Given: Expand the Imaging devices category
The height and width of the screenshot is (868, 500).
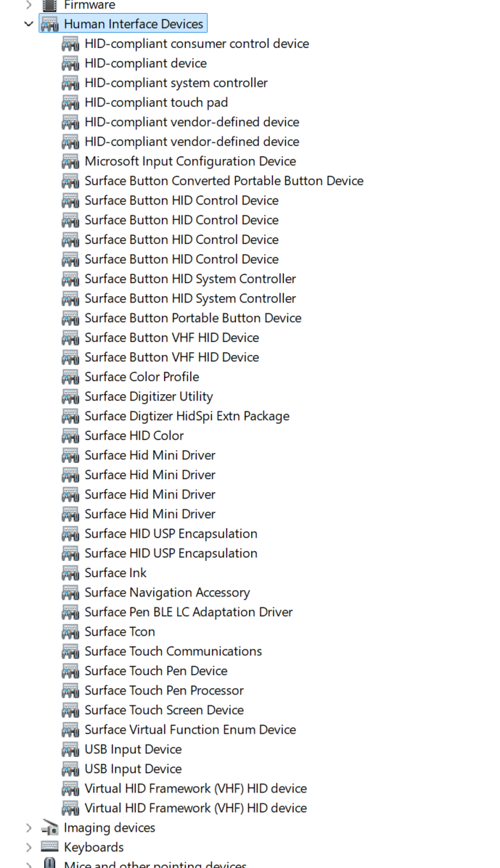Looking at the screenshot, I should coord(28,827).
